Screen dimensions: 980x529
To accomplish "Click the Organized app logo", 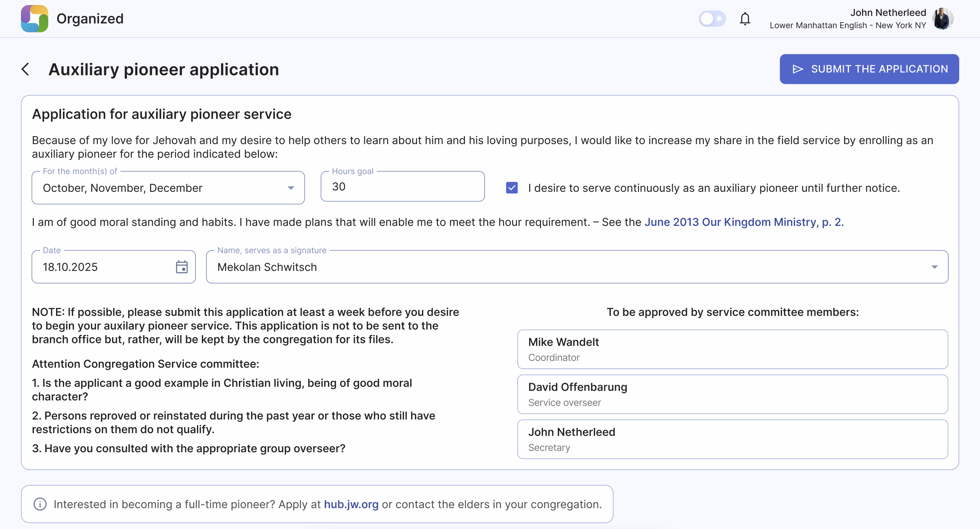I will click(x=34, y=19).
